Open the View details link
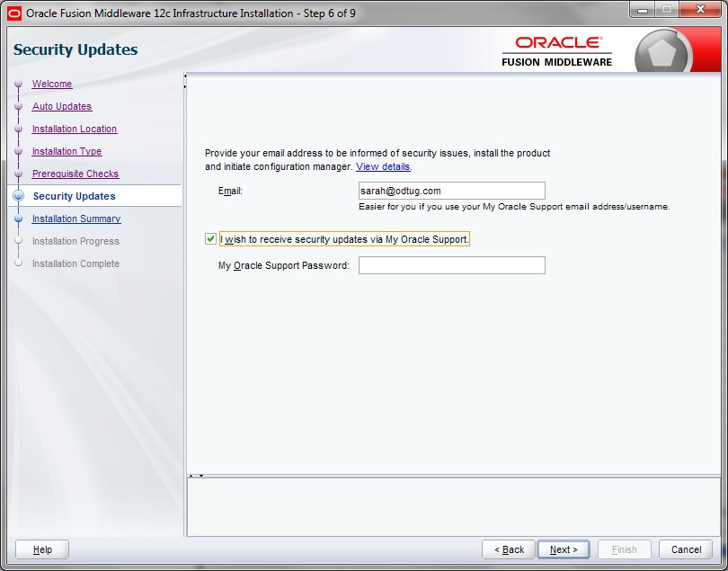728x571 pixels. (383, 167)
